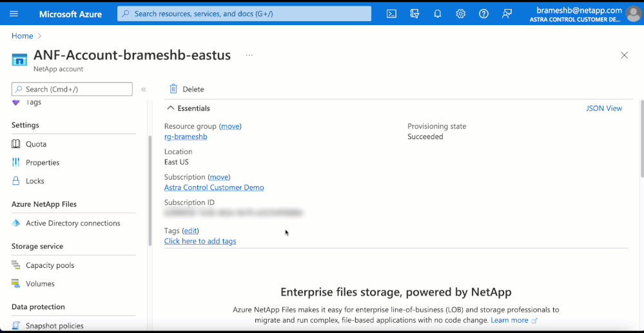Open the ellipsis more options menu

click(249, 55)
